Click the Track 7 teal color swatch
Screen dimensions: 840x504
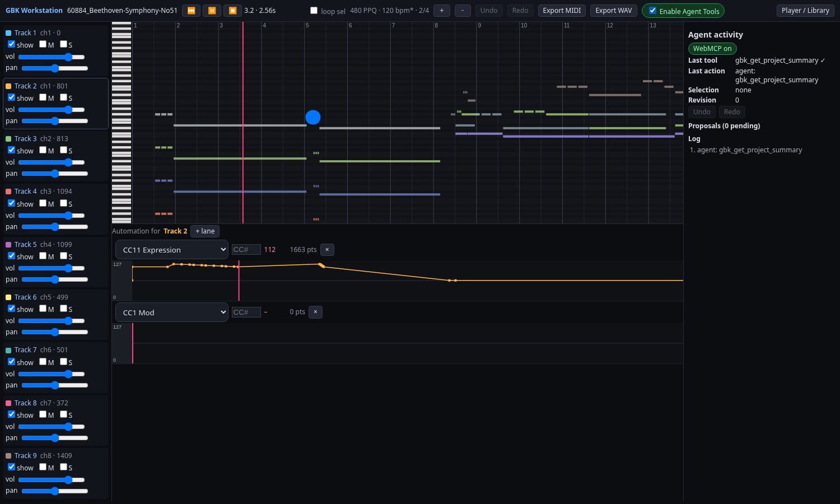pos(8,350)
